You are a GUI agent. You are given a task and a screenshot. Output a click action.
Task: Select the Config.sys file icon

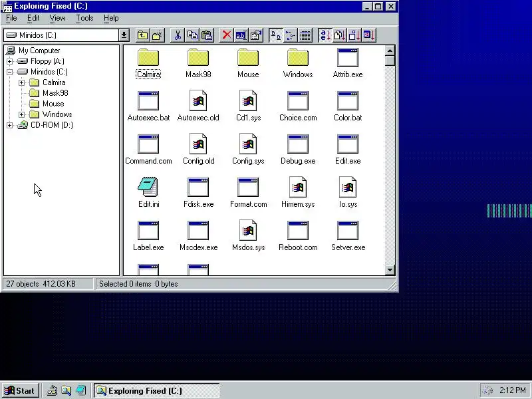click(x=248, y=144)
